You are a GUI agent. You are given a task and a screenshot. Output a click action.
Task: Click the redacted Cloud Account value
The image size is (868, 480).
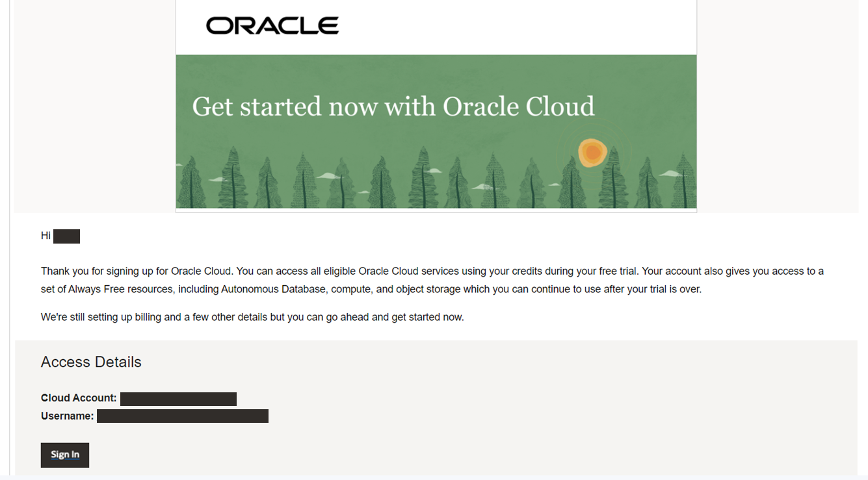(x=178, y=399)
